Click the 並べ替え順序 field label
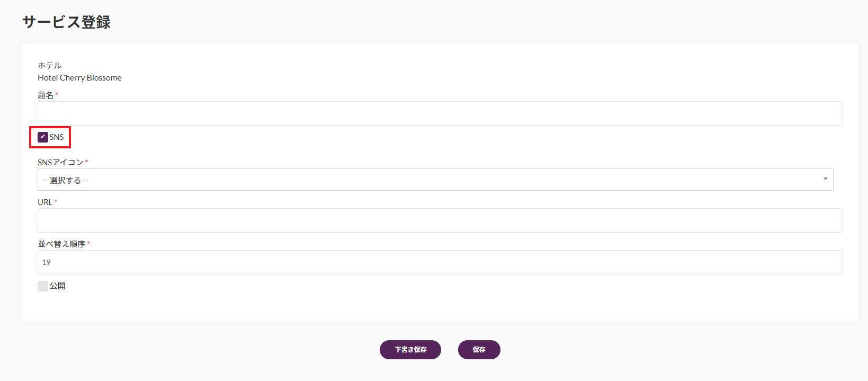Viewport: 868px width, 381px height. (61, 244)
